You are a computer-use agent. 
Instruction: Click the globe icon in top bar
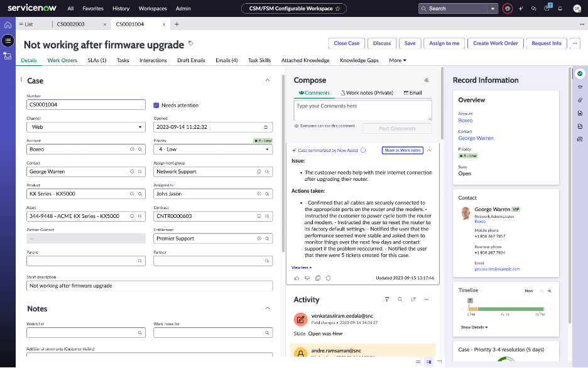click(508, 9)
